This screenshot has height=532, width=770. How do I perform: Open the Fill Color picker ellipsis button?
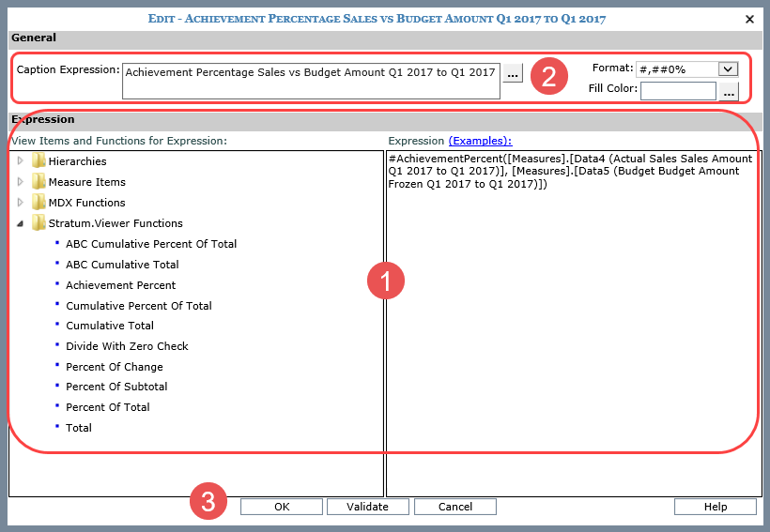[x=730, y=90]
